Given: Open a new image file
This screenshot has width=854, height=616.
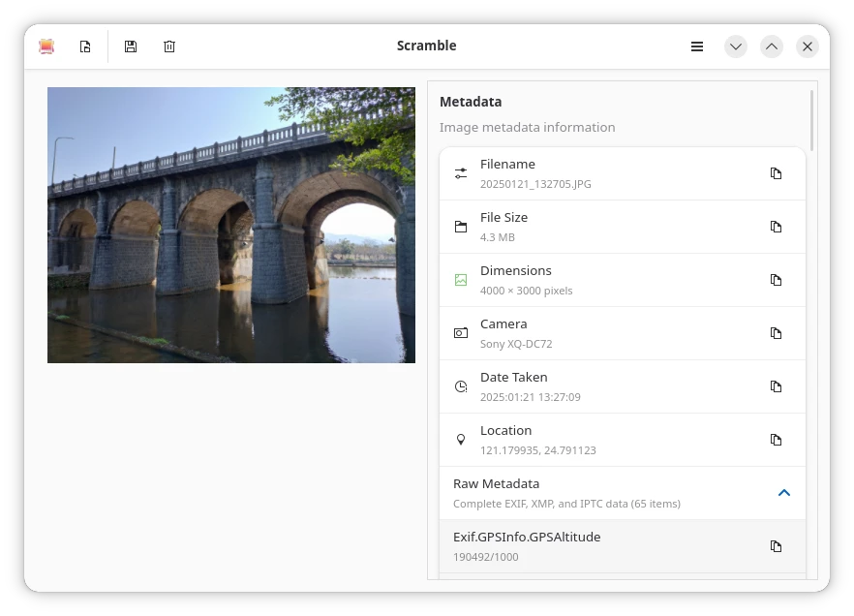Looking at the screenshot, I should click(85, 46).
